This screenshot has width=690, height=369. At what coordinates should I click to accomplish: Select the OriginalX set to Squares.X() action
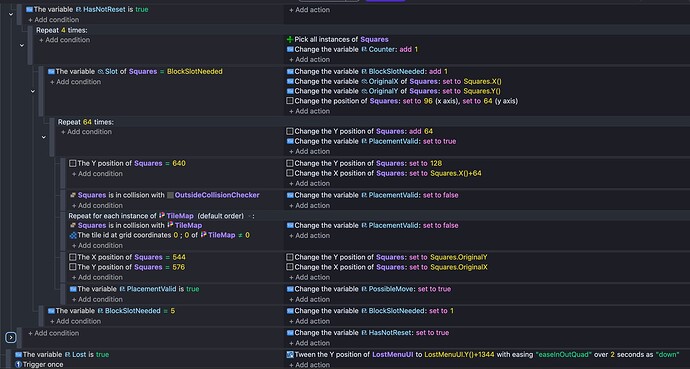[x=394, y=81]
